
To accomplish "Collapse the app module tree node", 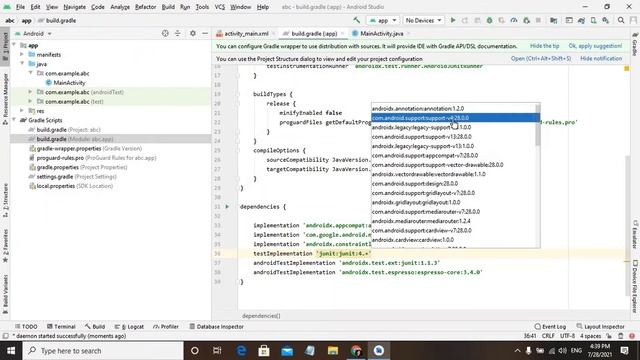I will 14,45.
